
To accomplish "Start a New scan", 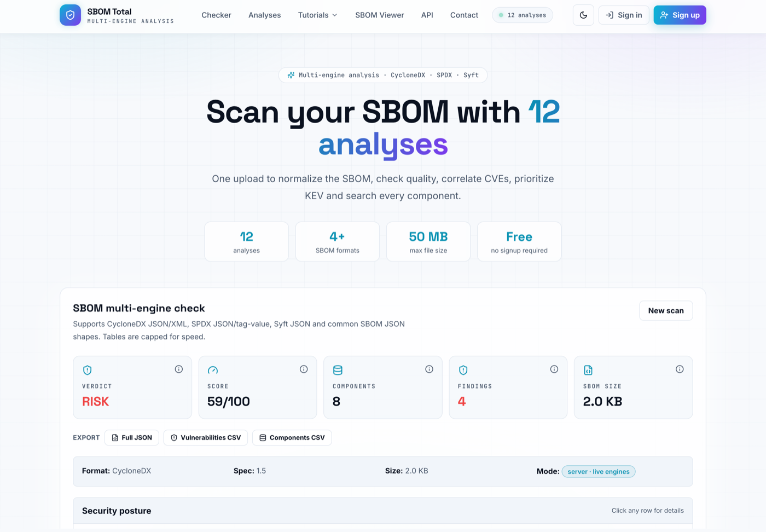I will pos(666,310).
